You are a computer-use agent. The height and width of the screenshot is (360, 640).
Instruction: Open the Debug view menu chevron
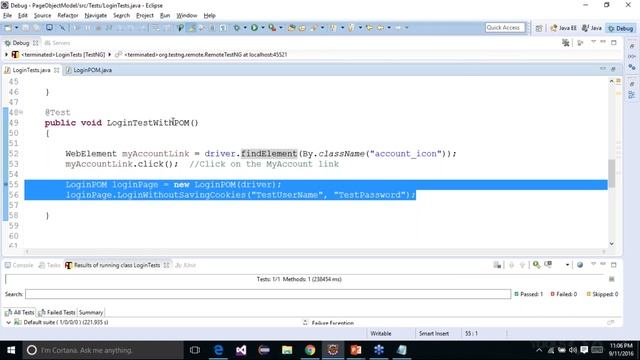coord(593,42)
